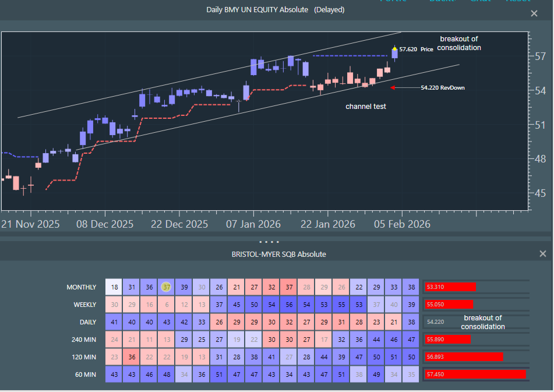
Task: Click the 07 Jan 2026 date axis label
Action: tap(253, 224)
